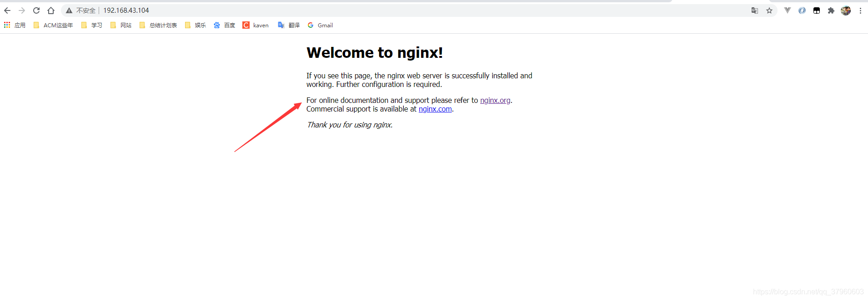Open the ACM这些年 bookmark folder
Viewport: 868px width, 300px height.
(x=53, y=25)
